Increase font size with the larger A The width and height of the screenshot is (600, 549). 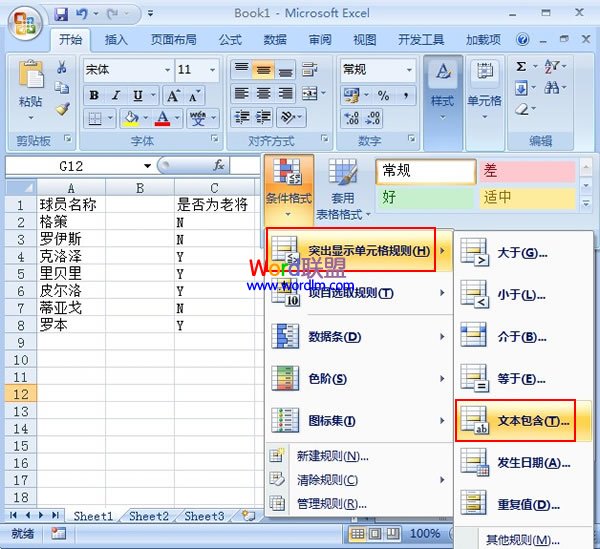tap(173, 96)
